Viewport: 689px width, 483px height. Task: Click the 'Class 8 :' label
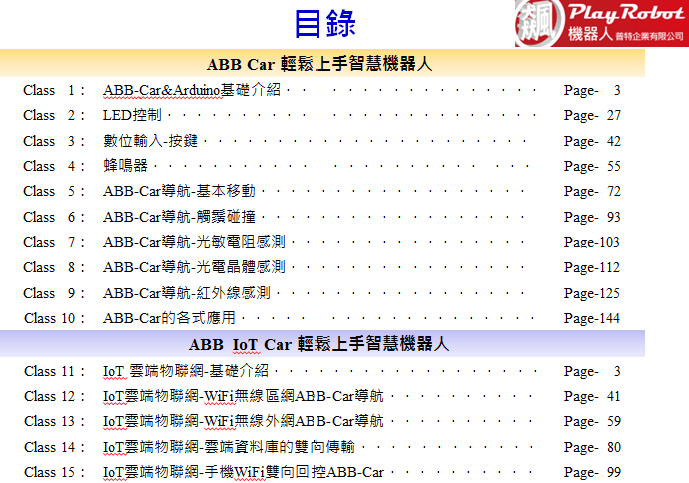54,267
